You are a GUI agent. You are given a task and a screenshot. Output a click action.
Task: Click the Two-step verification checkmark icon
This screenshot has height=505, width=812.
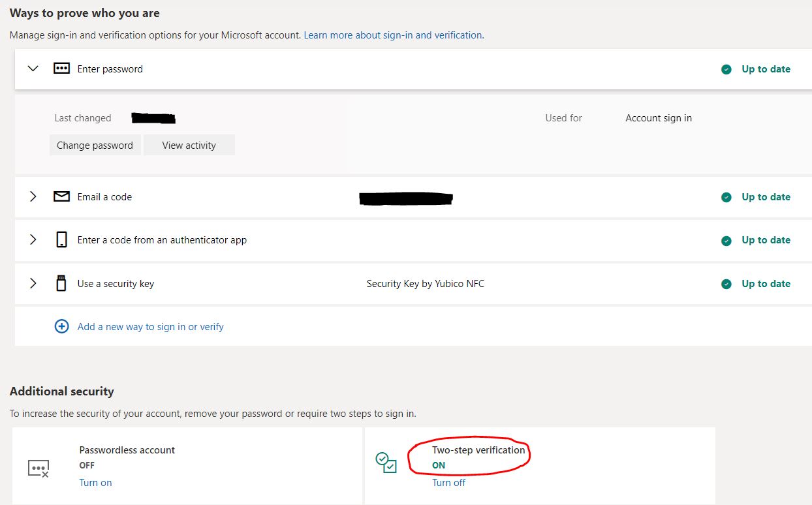[x=386, y=463]
